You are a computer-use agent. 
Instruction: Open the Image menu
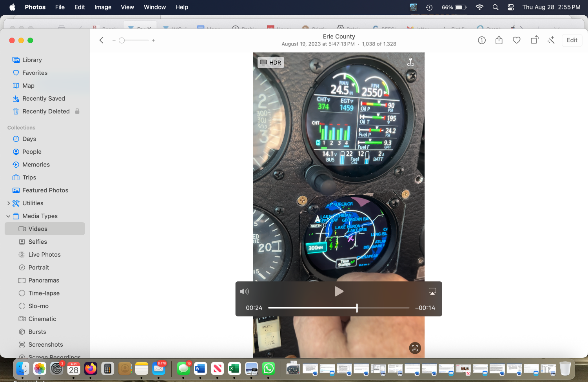click(103, 7)
